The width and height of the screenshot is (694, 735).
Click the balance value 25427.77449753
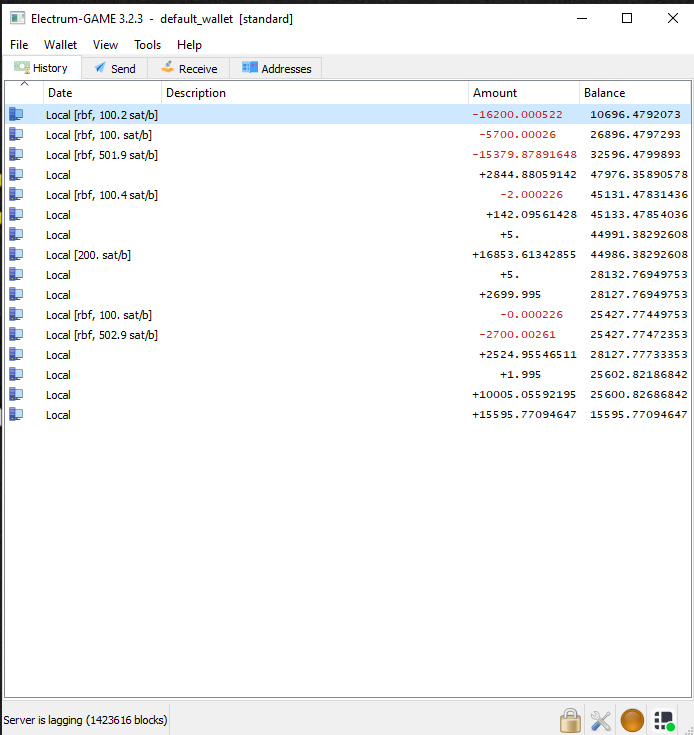639,315
